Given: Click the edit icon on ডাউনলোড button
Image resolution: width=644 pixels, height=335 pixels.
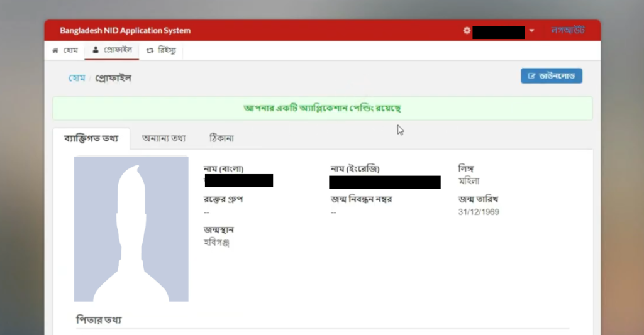Looking at the screenshot, I should (531, 76).
